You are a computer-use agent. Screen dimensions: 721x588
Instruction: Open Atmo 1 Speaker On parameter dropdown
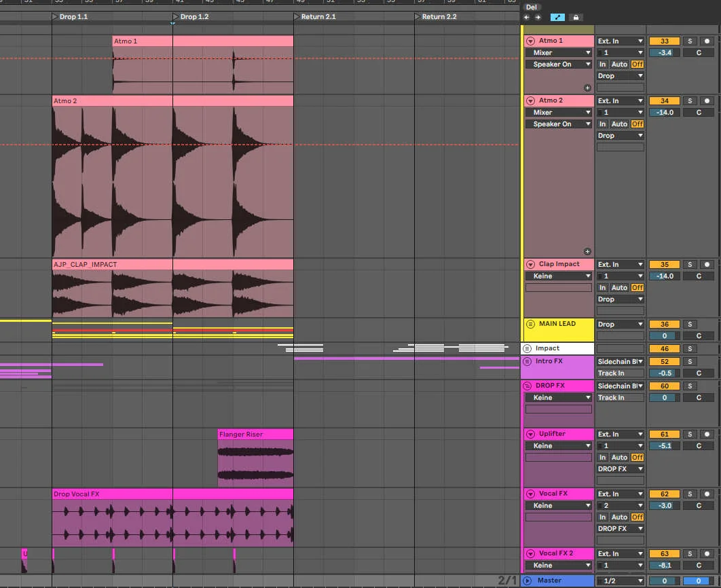[x=559, y=65]
